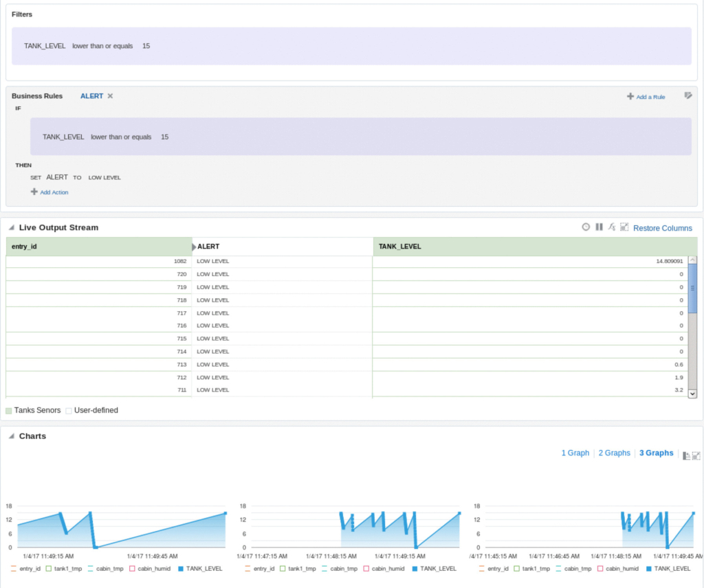The image size is (704, 588).
Task: Toggle cabin_tmp series in the right chart legend
Action: pyautogui.click(x=574, y=569)
